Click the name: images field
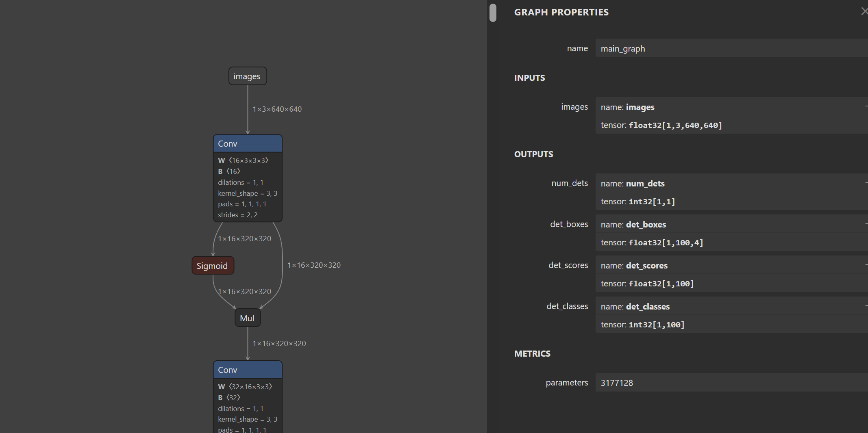The height and width of the screenshot is (433, 868). tap(732, 107)
